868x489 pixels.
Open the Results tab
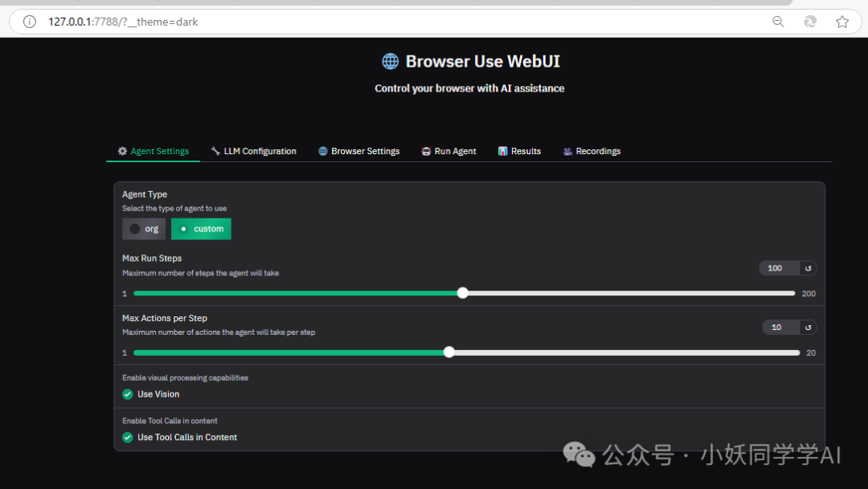tap(519, 151)
